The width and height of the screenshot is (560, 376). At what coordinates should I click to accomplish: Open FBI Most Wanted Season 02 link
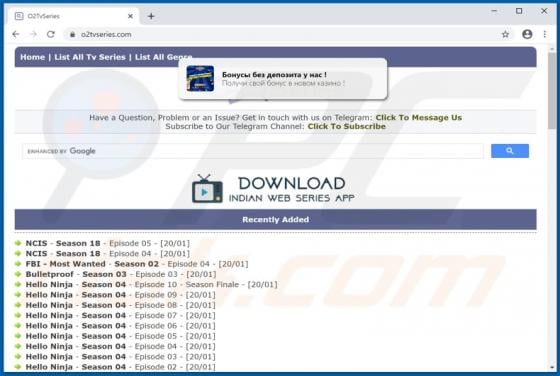[137, 264]
